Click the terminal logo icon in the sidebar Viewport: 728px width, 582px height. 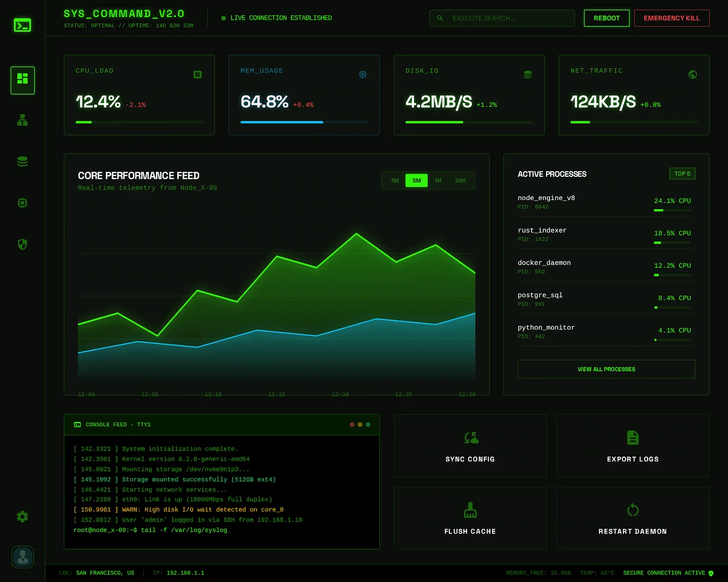point(22,25)
